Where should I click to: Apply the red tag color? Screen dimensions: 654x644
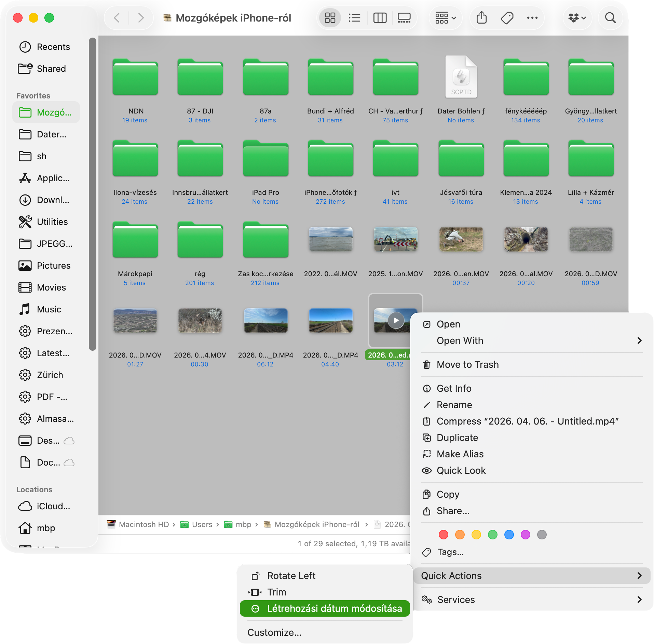tap(443, 535)
